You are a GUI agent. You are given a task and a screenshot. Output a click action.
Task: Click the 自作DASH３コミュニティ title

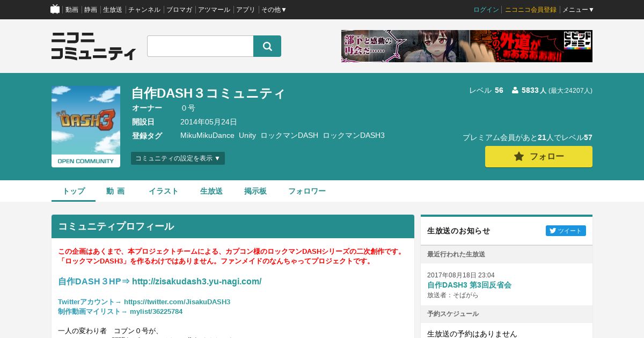point(208,93)
